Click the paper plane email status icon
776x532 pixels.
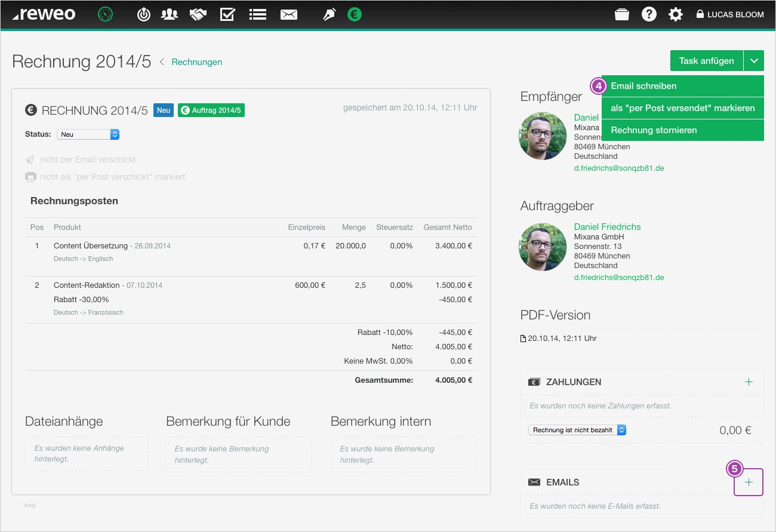tap(30, 159)
